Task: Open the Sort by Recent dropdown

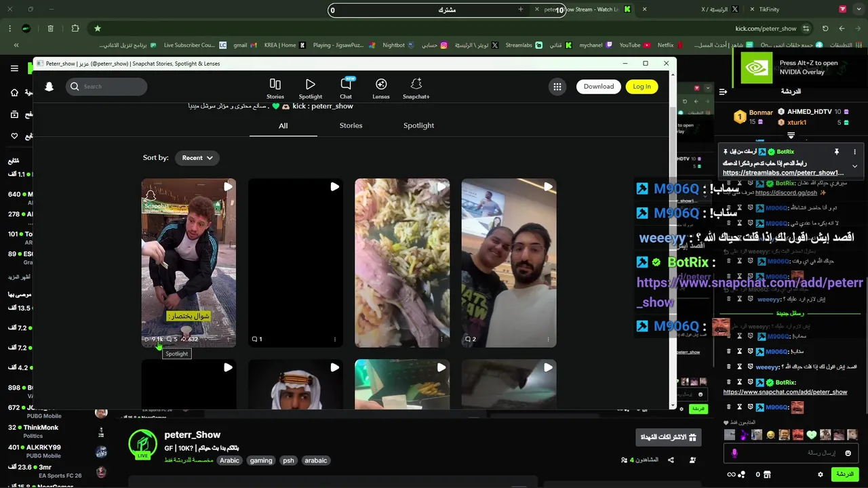Action: 197,158
